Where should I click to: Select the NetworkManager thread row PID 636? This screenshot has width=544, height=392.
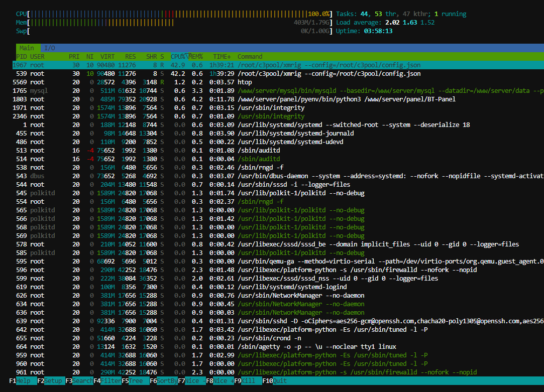pyautogui.click(x=278, y=312)
